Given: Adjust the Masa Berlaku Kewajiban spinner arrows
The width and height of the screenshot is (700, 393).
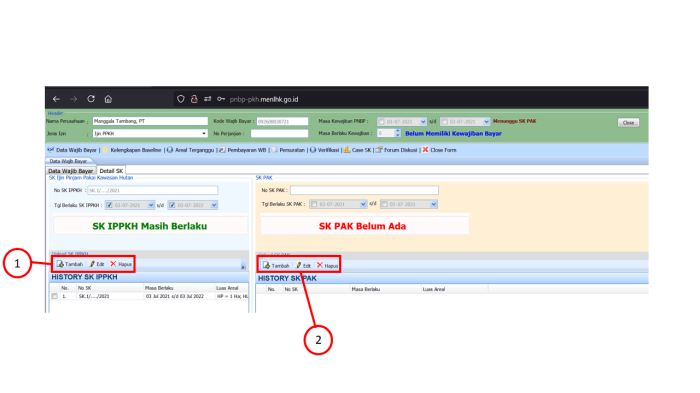Looking at the screenshot, I should tap(398, 133).
